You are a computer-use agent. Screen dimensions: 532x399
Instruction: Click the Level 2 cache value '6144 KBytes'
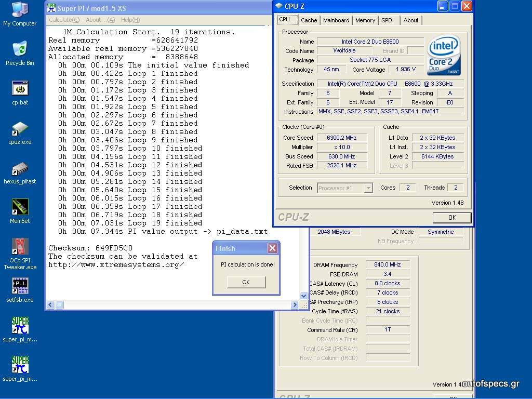(x=437, y=156)
